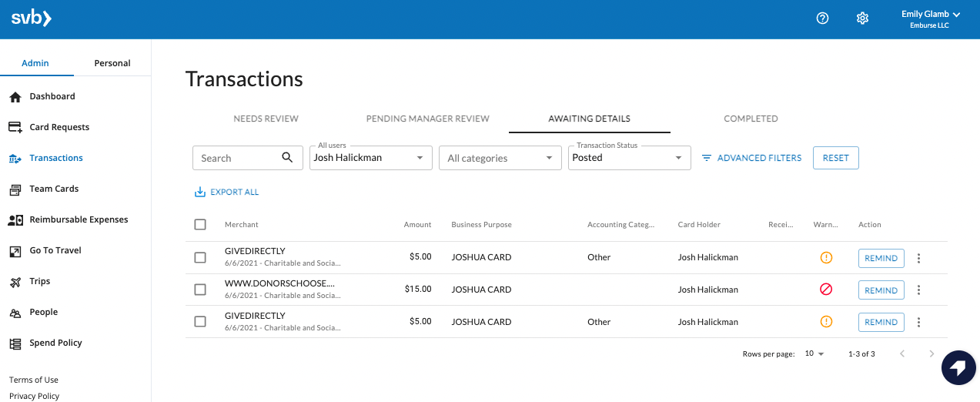Sort by Merchant column header
The height and width of the screenshot is (402, 980).
pyautogui.click(x=242, y=225)
